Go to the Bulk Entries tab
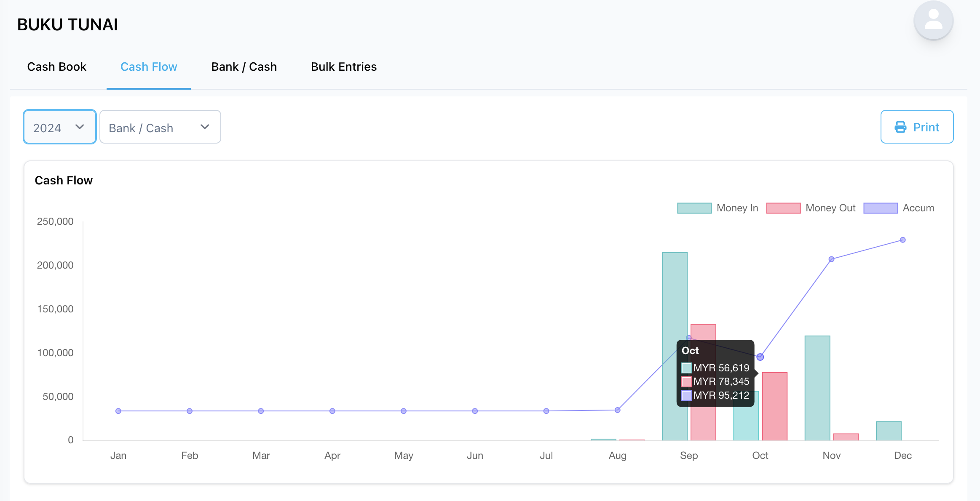 (344, 67)
